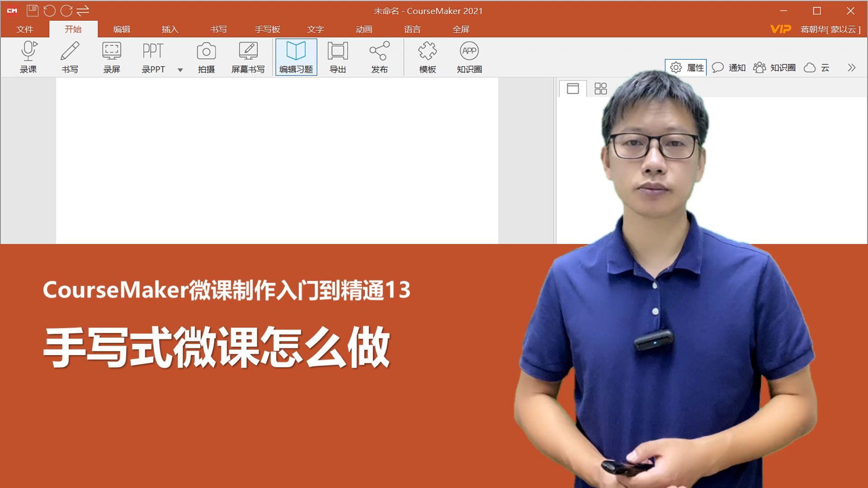The width and height of the screenshot is (868, 488).
Task: Open the 模板 template gallery
Action: coord(427,56)
